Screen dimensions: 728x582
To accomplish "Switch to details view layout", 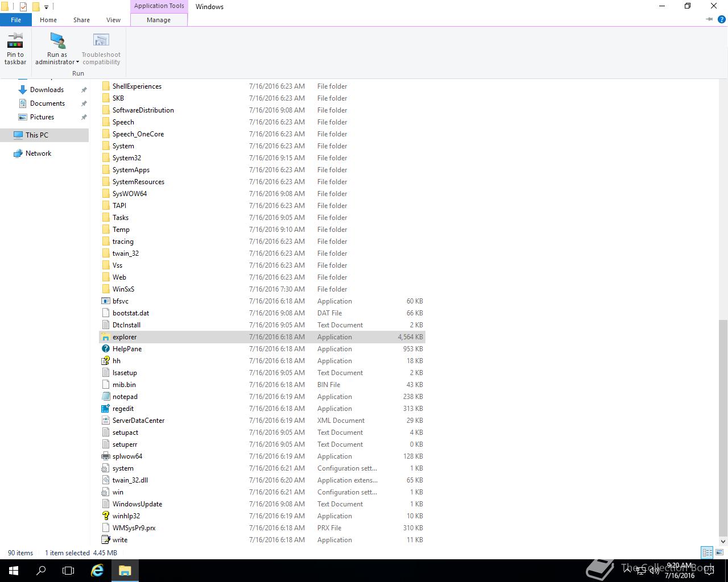I will tap(707, 552).
